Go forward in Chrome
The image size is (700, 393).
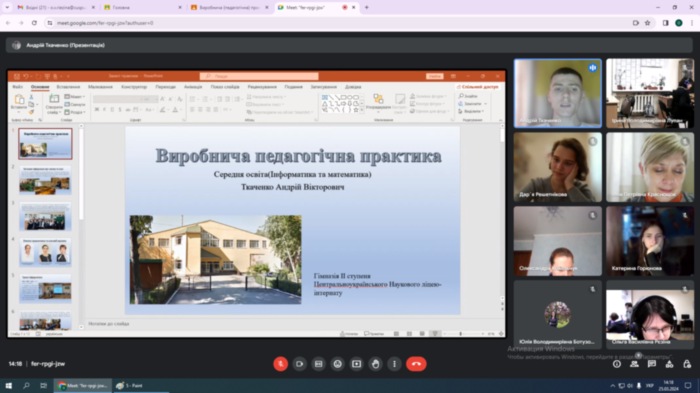tap(21, 23)
